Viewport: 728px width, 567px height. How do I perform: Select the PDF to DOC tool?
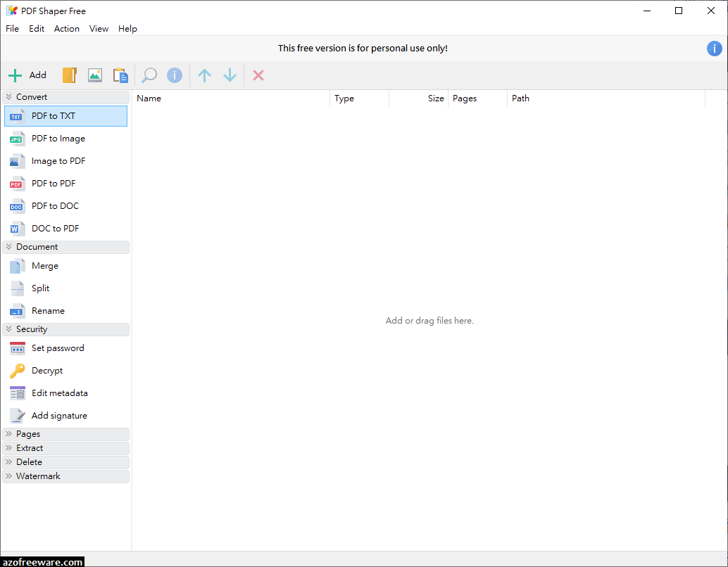point(66,206)
